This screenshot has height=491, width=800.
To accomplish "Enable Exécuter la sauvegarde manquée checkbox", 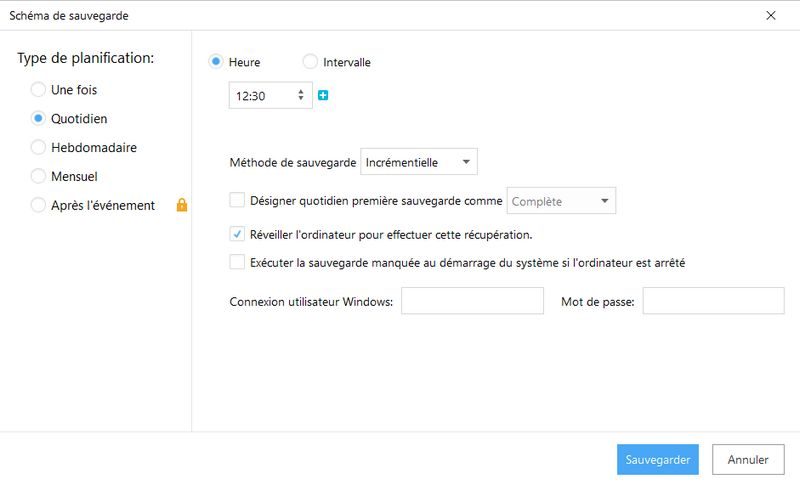I will 237,262.
